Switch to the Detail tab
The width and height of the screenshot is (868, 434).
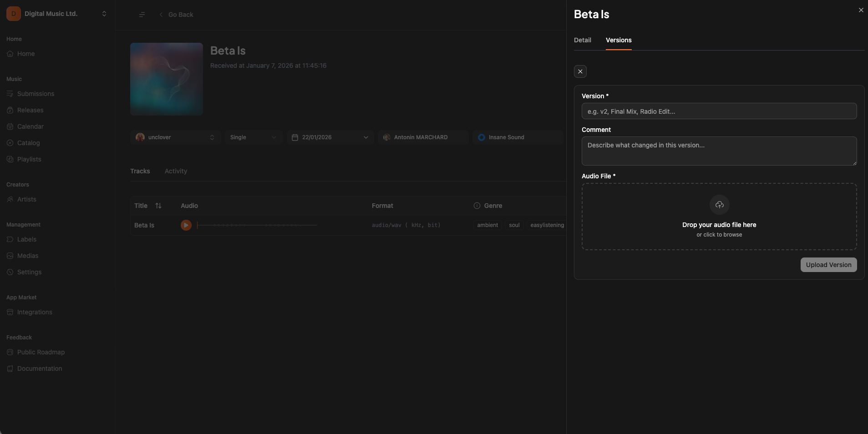583,40
